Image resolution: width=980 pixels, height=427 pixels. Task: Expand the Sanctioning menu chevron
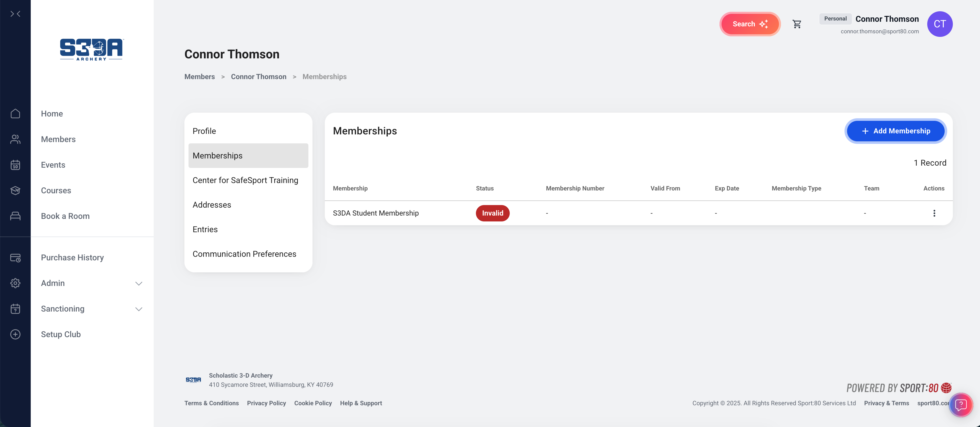pos(139,309)
